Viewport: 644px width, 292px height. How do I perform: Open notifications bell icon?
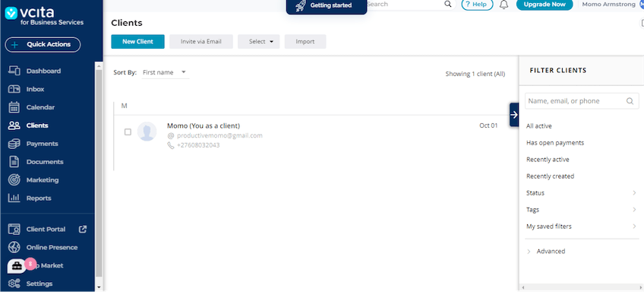(x=504, y=5)
